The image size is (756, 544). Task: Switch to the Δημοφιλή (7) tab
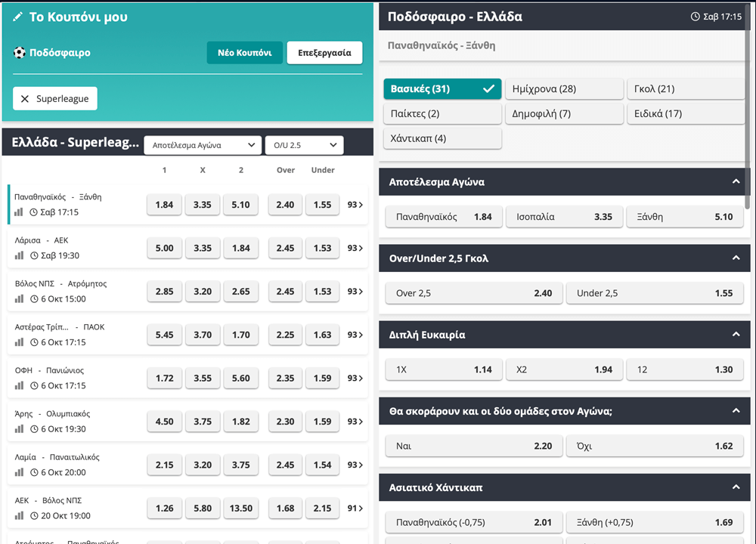coord(564,114)
